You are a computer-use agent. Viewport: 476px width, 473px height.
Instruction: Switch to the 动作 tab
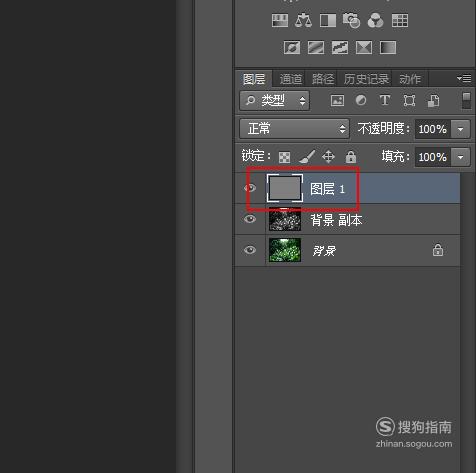click(410, 79)
